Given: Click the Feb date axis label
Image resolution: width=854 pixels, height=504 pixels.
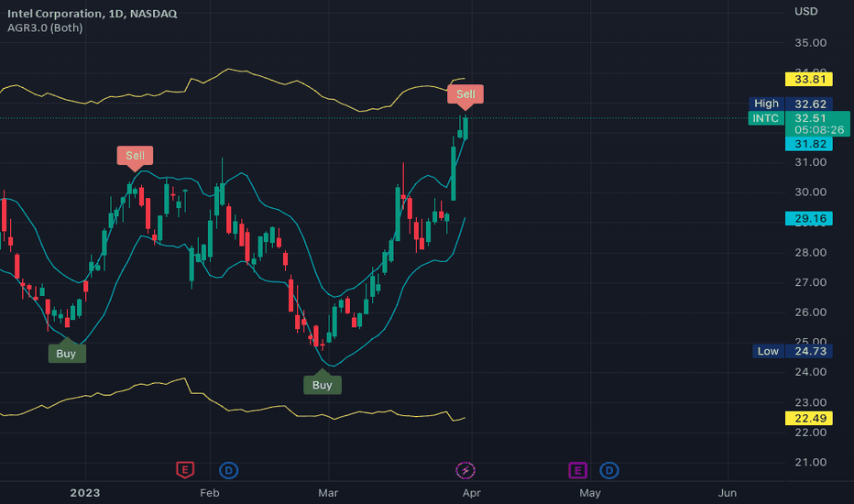Looking at the screenshot, I should (x=210, y=493).
